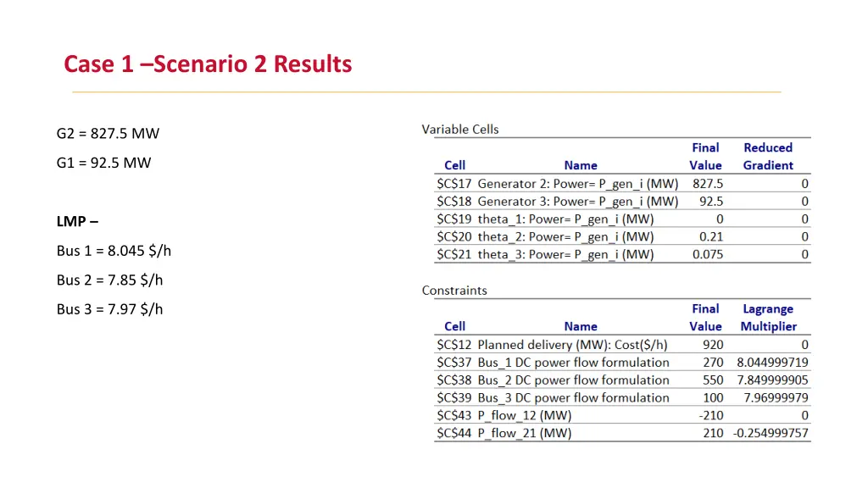Click the final value 100
868x488 pixels.
(713, 398)
